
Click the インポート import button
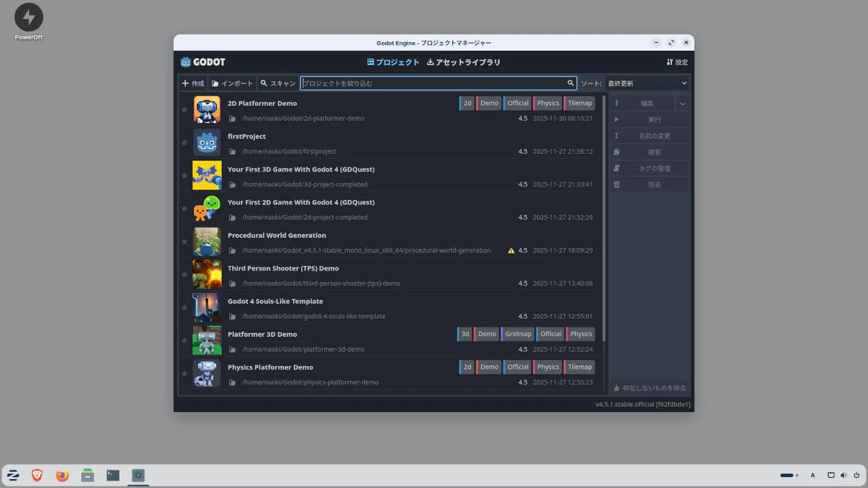232,83
